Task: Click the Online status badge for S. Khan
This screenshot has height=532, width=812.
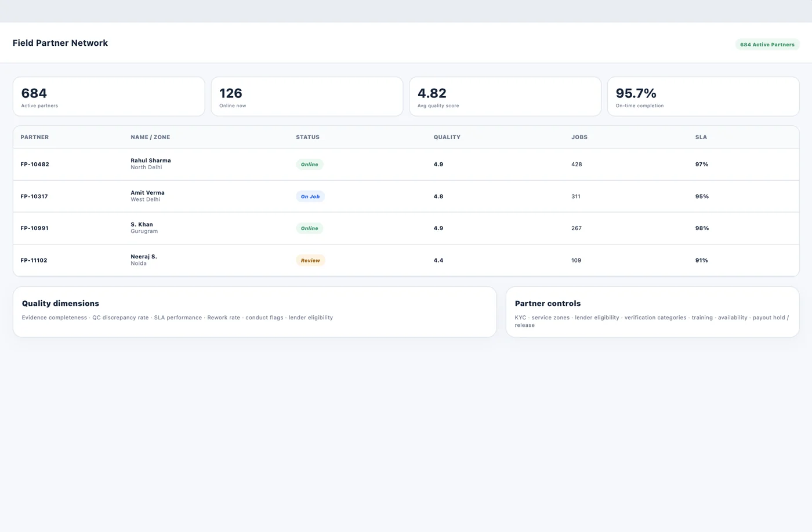Action: point(310,228)
